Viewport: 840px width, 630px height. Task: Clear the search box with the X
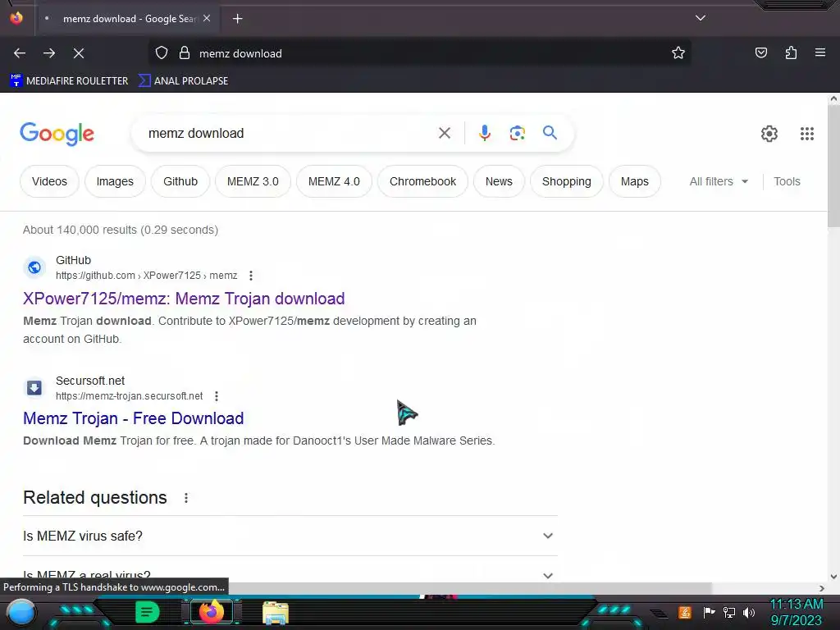click(445, 133)
